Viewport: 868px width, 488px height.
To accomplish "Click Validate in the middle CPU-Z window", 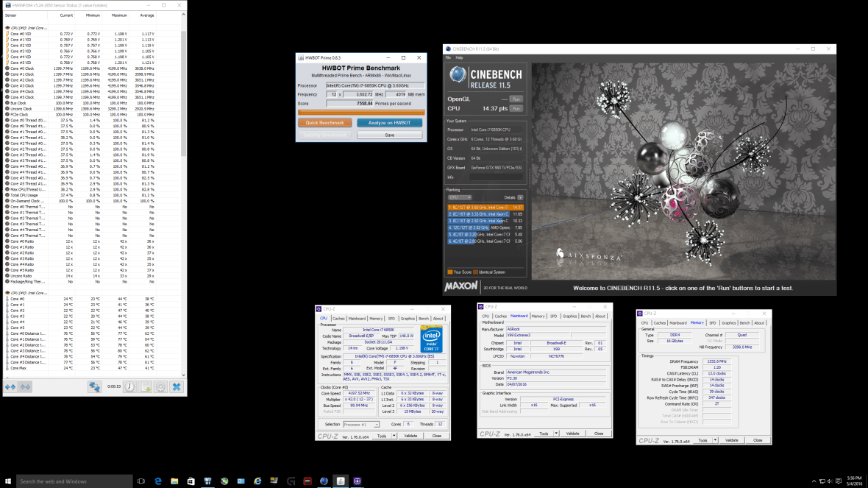I will (573, 434).
